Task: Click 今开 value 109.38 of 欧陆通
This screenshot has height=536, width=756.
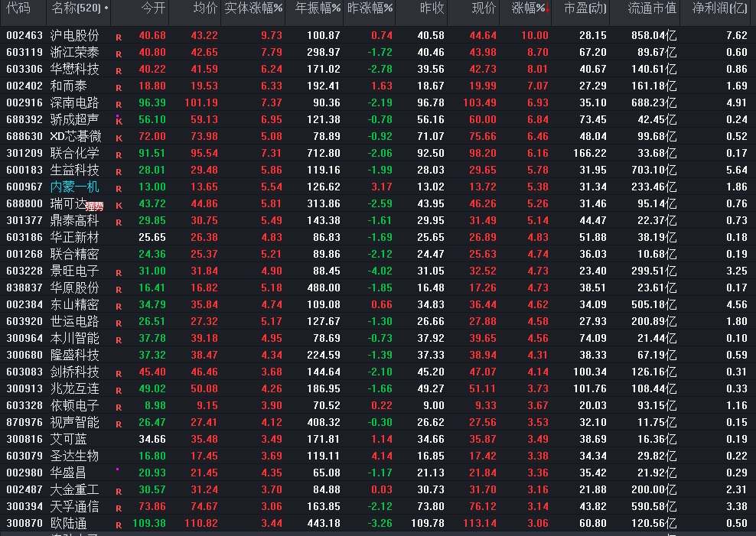Action: (x=149, y=524)
